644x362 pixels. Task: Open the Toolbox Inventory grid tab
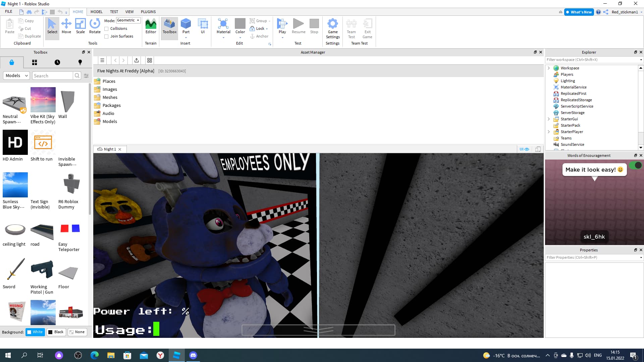coord(35,62)
